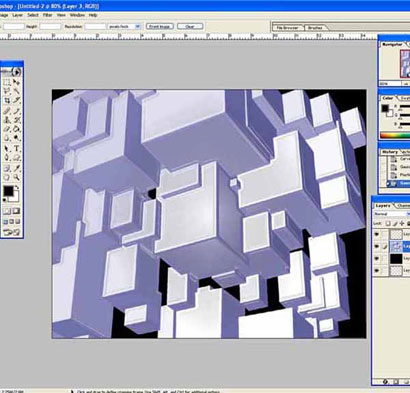Select the Healing Brush tool
The image size is (410, 393).
(x=7, y=111)
